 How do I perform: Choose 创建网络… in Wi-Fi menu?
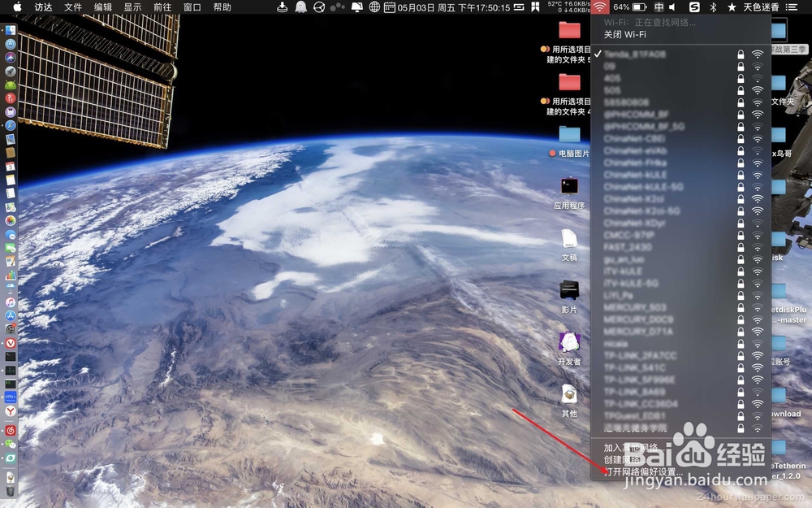pyautogui.click(x=680, y=459)
